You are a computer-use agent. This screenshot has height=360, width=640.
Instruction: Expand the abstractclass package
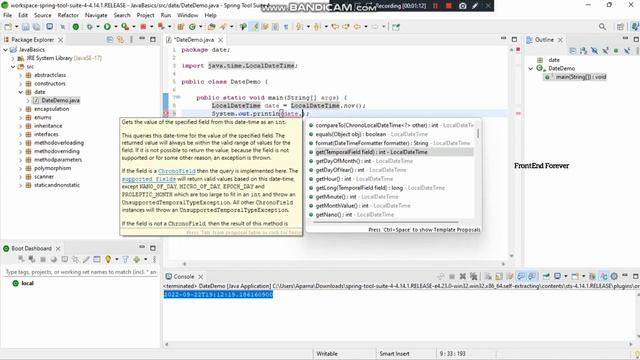[20, 75]
